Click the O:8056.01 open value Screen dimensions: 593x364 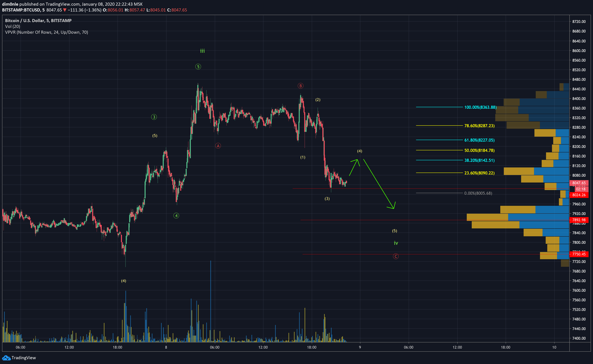pos(113,10)
